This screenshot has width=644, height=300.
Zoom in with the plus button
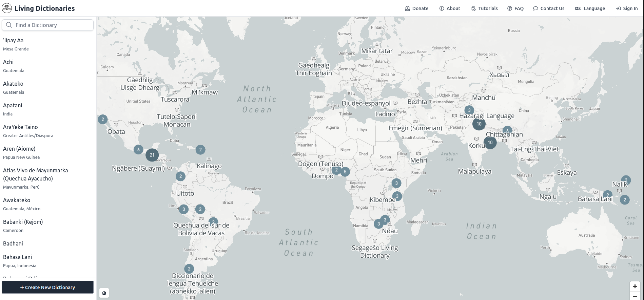tap(635, 286)
